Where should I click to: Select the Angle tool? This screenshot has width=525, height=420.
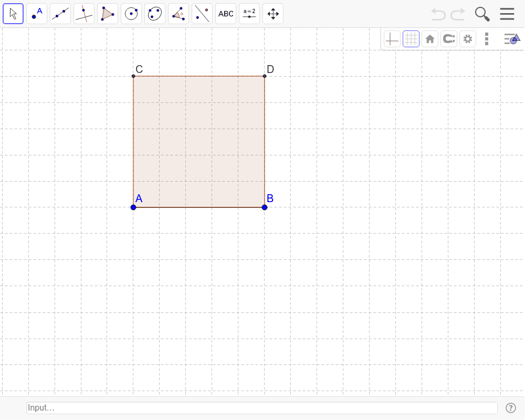coord(178,14)
